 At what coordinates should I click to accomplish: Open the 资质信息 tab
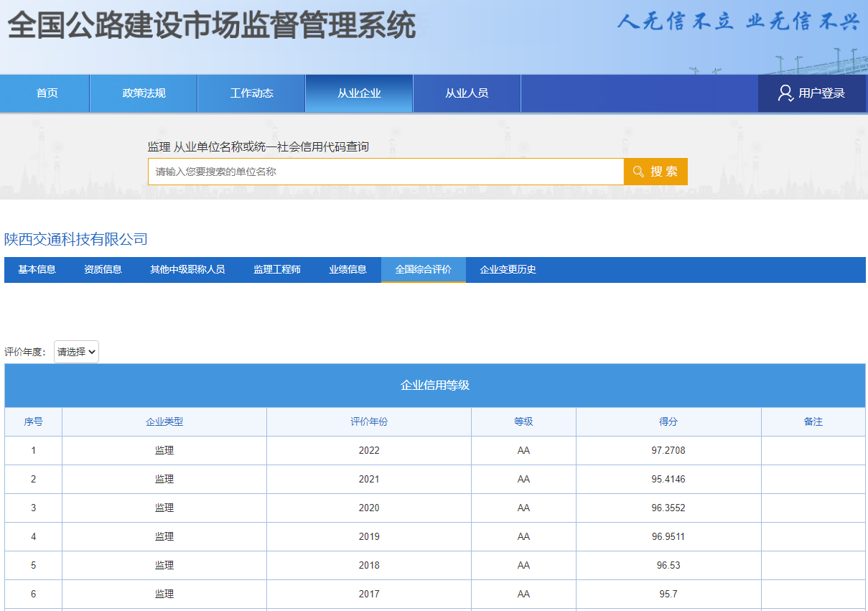[103, 270]
